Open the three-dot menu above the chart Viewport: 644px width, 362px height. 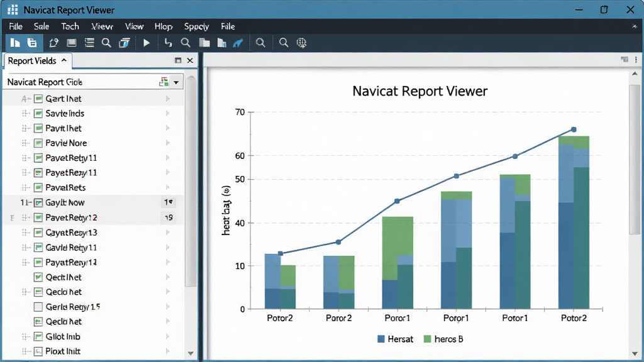[x=636, y=60]
